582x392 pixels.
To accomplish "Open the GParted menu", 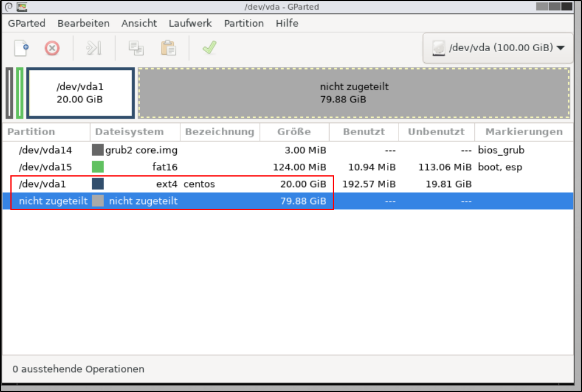I will [26, 23].
